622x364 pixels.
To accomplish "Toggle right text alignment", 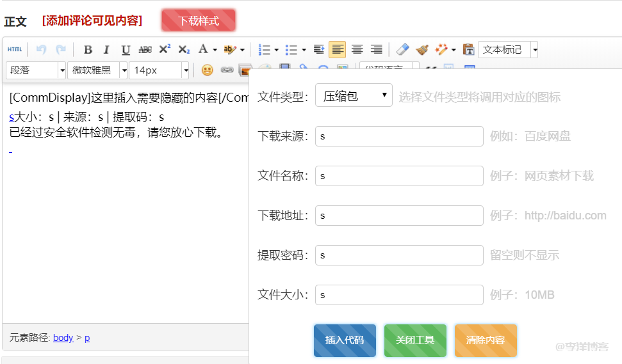I will click(x=376, y=50).
